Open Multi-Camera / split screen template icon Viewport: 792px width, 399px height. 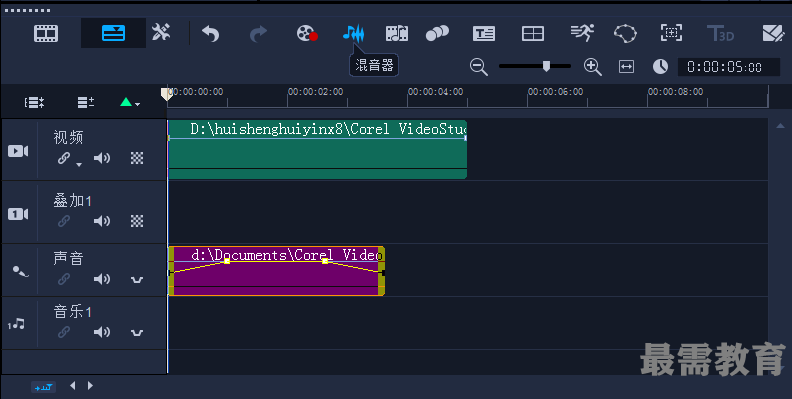tap(532, 34)
